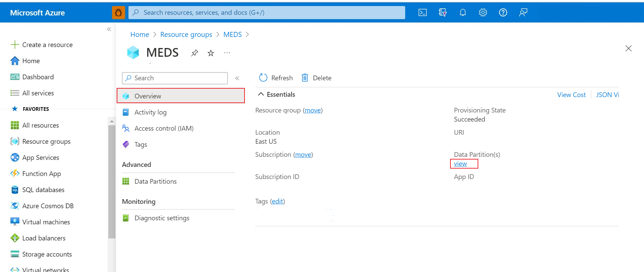Open Directories and subscriptions filter icon

click(443, 12)
